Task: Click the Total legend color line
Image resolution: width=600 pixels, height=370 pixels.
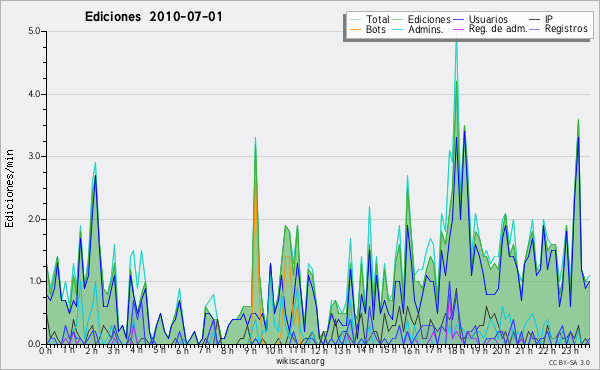Action: coord(356,20)
